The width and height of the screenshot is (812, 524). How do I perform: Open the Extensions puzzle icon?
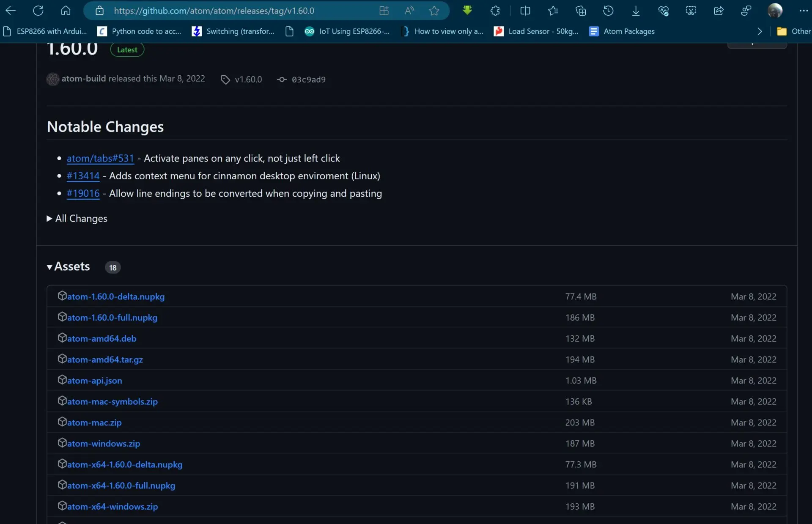pyautogui.click(x=495, y=11)
